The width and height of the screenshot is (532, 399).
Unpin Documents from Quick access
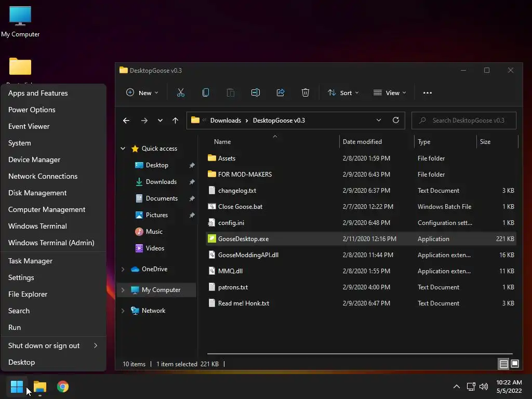point(192,198)
